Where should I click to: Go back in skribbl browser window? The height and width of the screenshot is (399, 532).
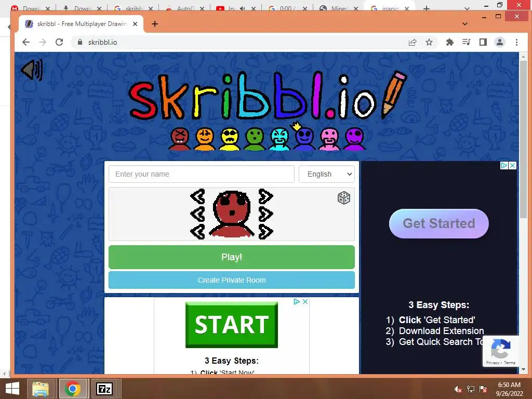(26, 42)
